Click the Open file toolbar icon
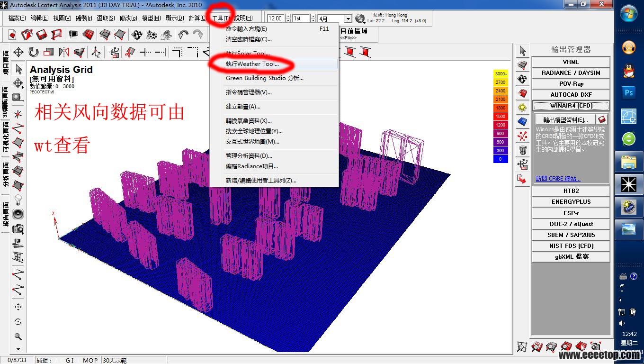This screenshot has width=644, height=364. 27,35
